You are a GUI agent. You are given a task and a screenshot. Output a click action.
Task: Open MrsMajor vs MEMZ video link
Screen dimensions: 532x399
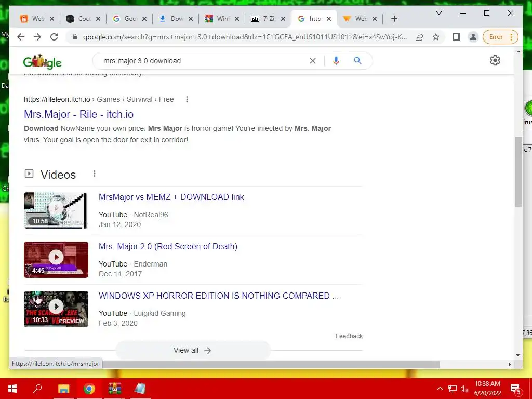171,197
